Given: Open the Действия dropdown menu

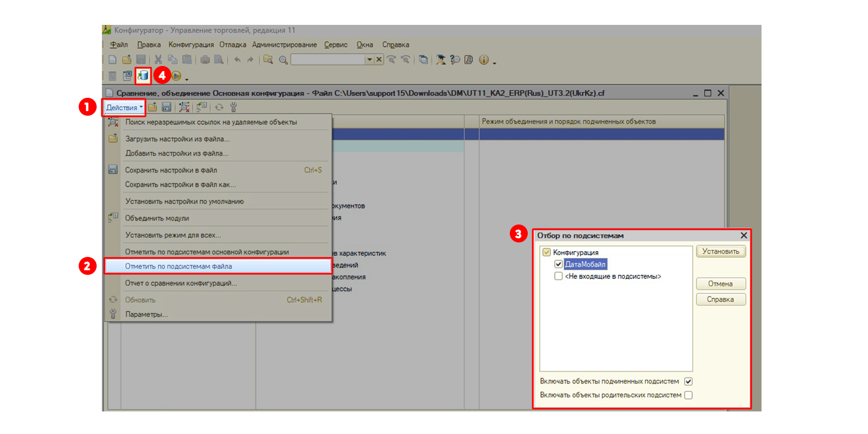Looking at the screenshot, I should pyautogui.click(x=124, y=108).
